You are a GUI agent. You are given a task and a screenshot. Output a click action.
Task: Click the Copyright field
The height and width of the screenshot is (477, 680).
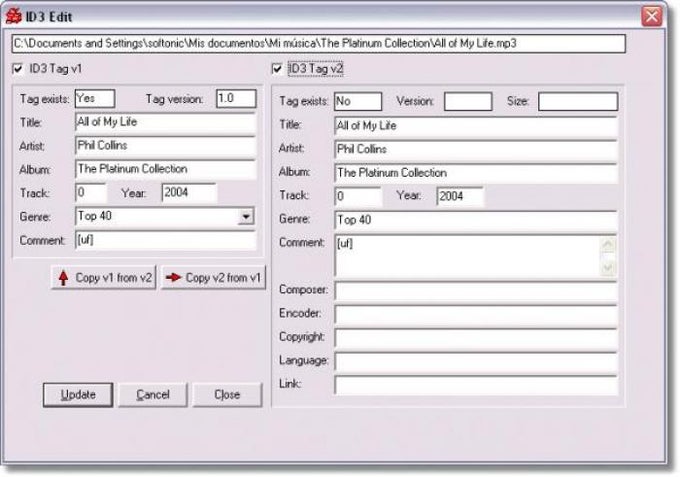click(x=476, y=338)
